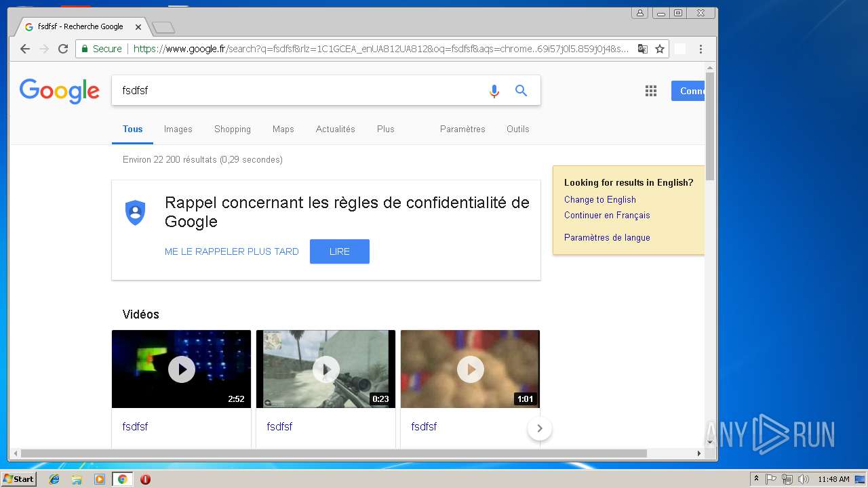Viewport: 868px width, 488px height.
Task: Open Windows Media Player in taskbar
Action: point(100,479)
